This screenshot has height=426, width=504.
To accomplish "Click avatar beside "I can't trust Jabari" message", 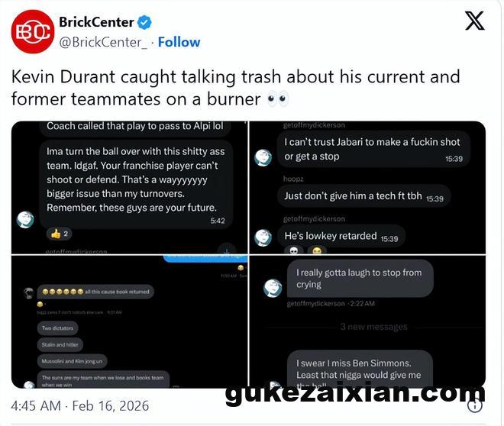I will 263,157.
